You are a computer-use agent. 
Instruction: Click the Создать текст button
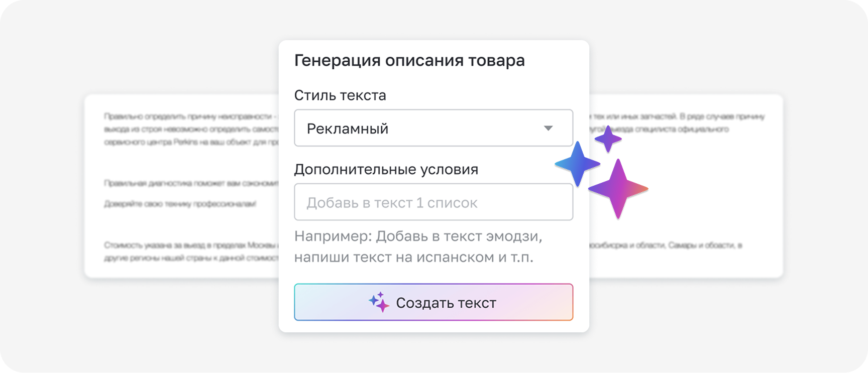click(433, 302)
